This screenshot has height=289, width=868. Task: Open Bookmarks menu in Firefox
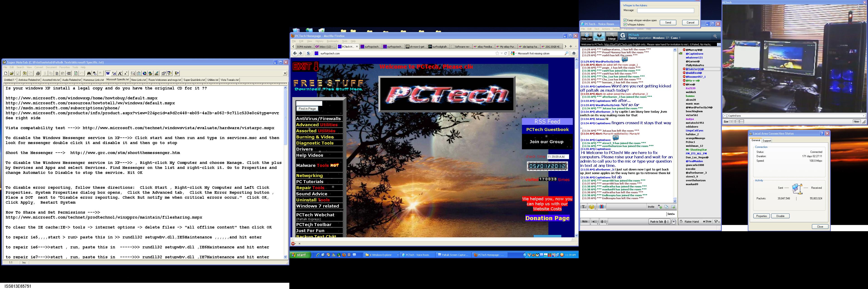[333, 41]
